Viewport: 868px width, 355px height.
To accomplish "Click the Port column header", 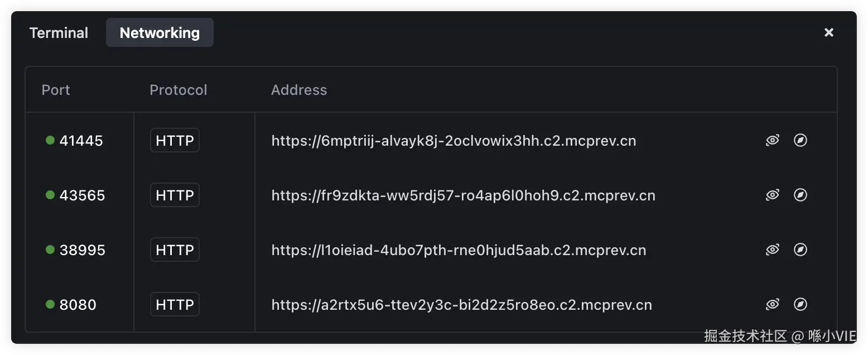I will point(56,90).
